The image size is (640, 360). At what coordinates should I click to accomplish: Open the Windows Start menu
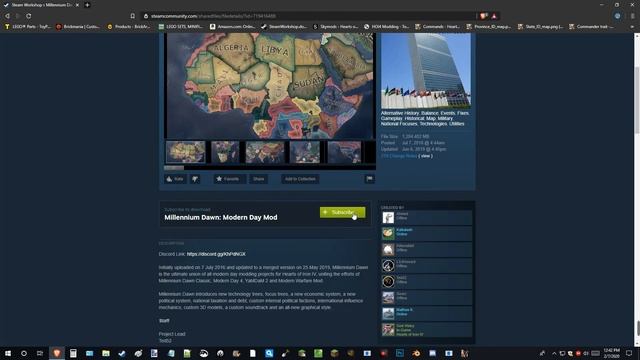tap(8, 353)
